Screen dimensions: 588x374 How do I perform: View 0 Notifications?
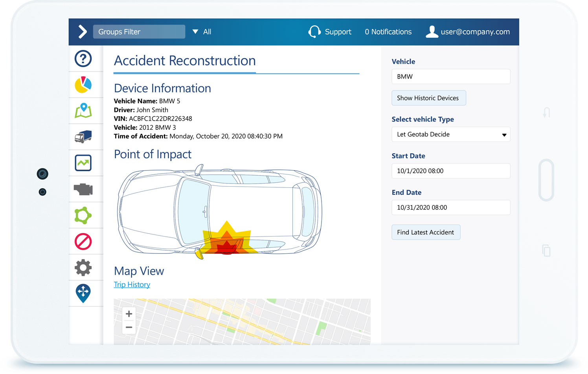click(388, 32)
